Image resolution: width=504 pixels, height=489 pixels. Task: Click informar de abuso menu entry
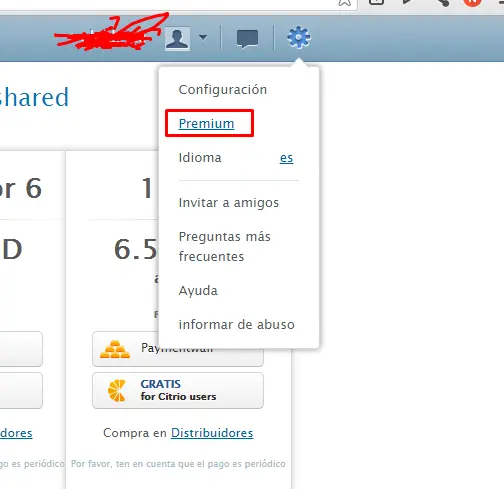pyautogui.click(x=237, y=325)
